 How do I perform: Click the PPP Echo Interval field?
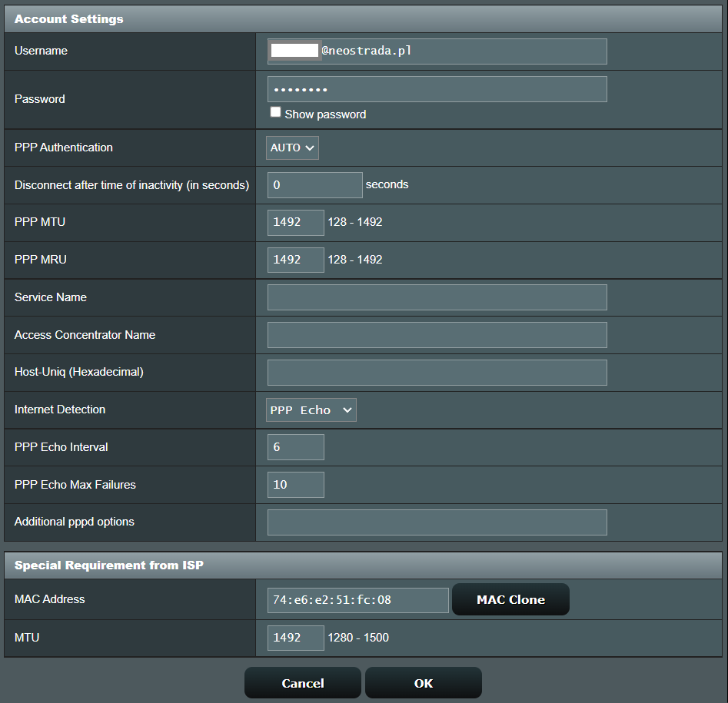295,447
